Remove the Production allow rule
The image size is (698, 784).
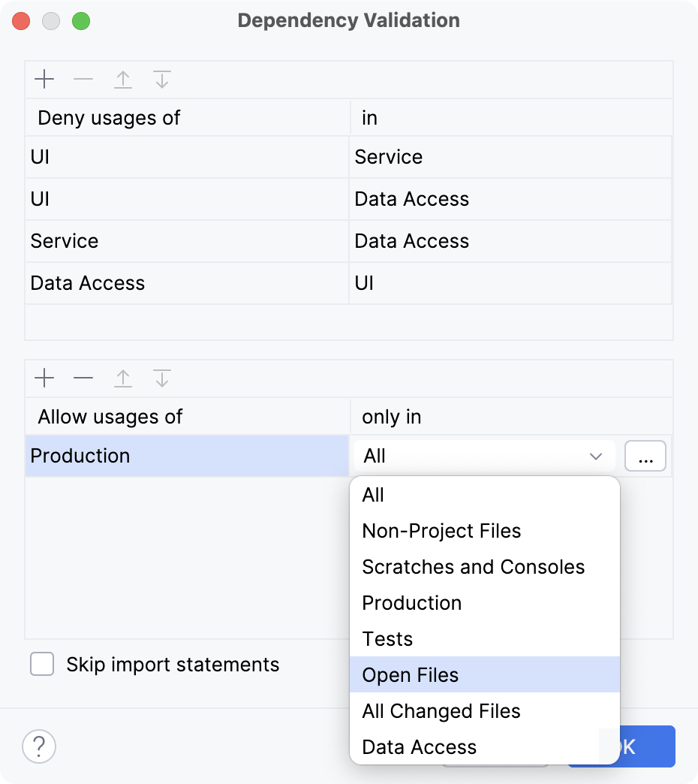click(x=83, y=378)
